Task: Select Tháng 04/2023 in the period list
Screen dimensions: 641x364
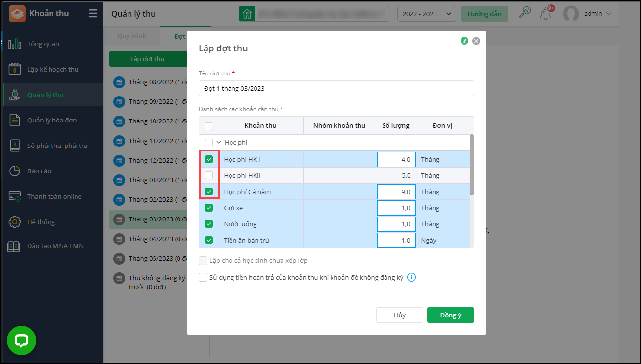Action: pos(148,239)
